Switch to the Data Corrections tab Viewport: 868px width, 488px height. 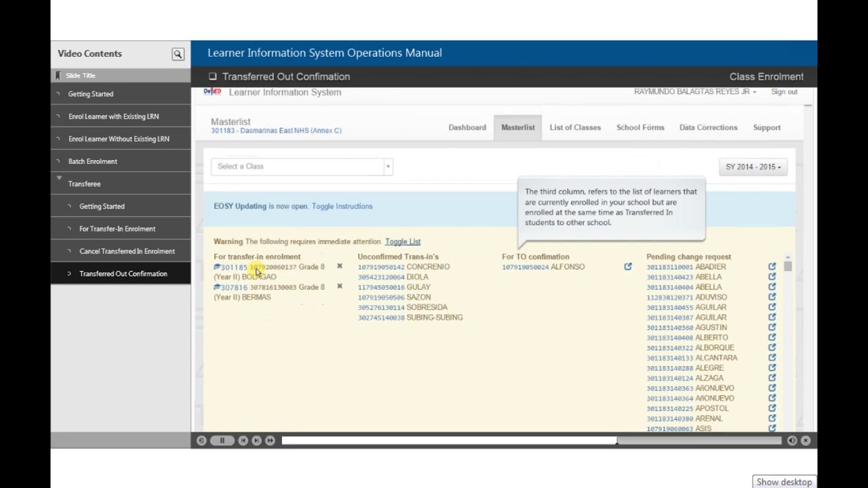(708, 127)
